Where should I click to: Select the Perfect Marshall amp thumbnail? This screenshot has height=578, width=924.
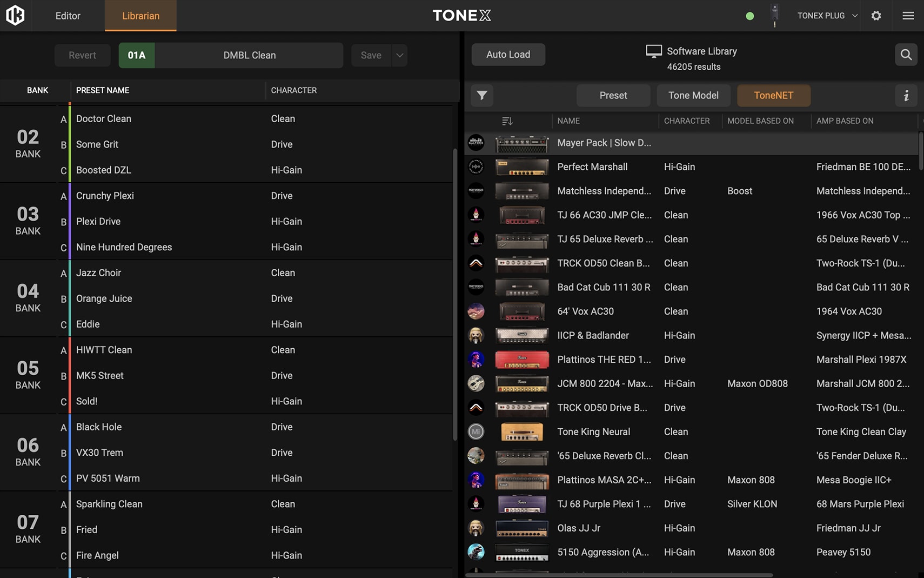tap(521, 167)
